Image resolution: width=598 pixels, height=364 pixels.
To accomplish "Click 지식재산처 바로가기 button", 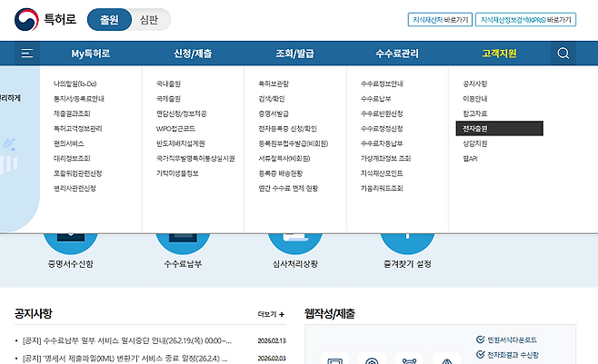I will (440, 20).
